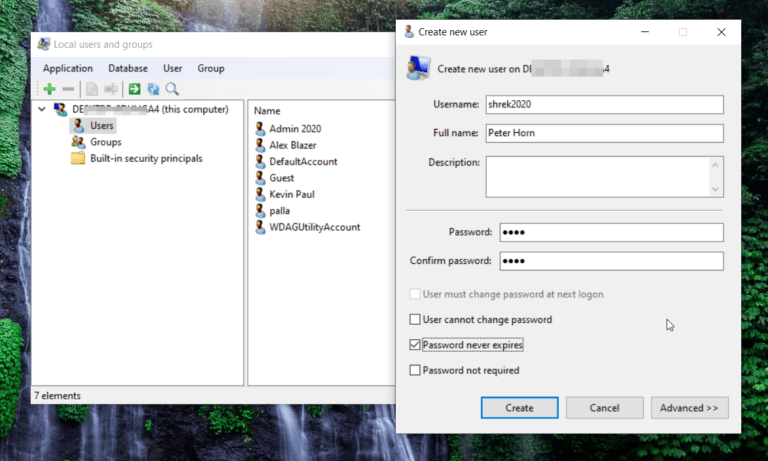Expand the Advanced options

(x=689, y=408)
